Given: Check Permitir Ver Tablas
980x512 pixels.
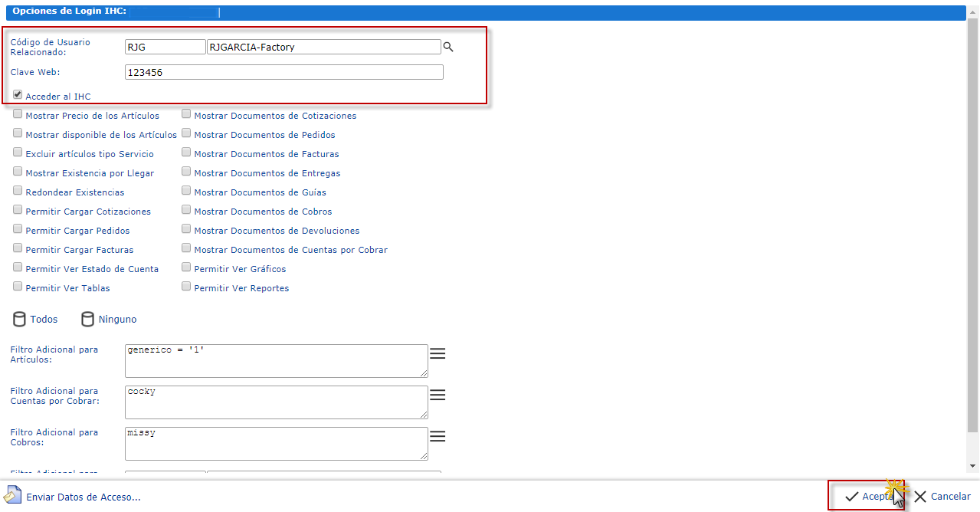Looking at the screenshot, I should tap(18, 287).
